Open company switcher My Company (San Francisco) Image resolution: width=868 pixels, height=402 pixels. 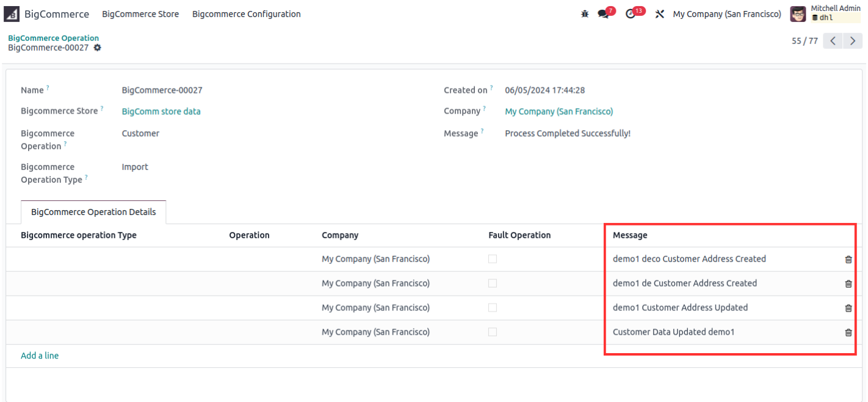(727, 14)
